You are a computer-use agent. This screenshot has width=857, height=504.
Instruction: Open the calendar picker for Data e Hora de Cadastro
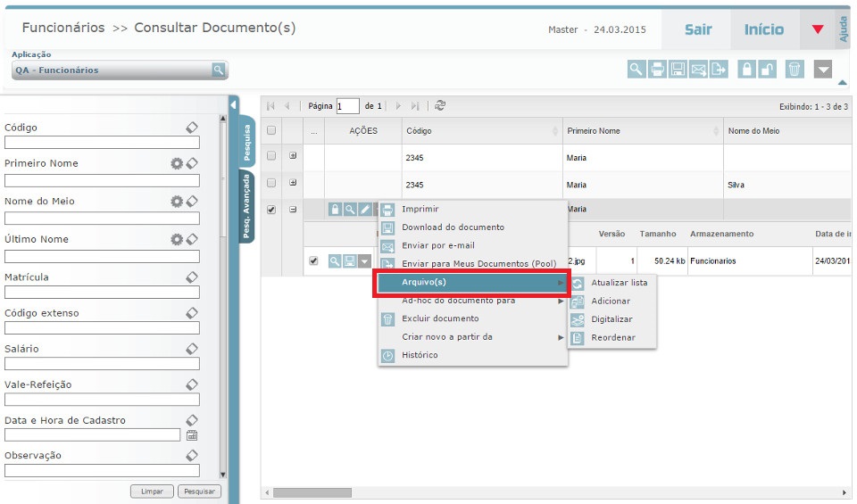click(191, 435)
